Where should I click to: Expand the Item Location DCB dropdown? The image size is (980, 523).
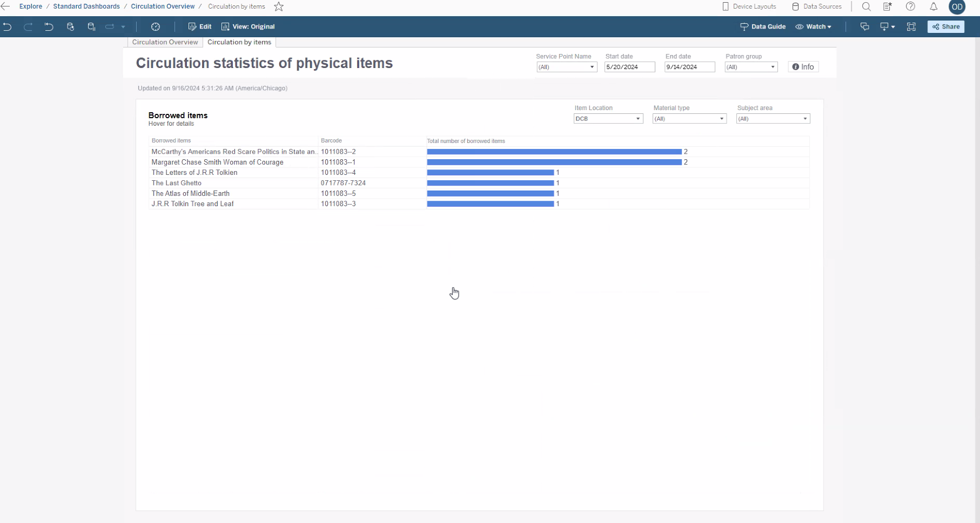pos(608,119)
